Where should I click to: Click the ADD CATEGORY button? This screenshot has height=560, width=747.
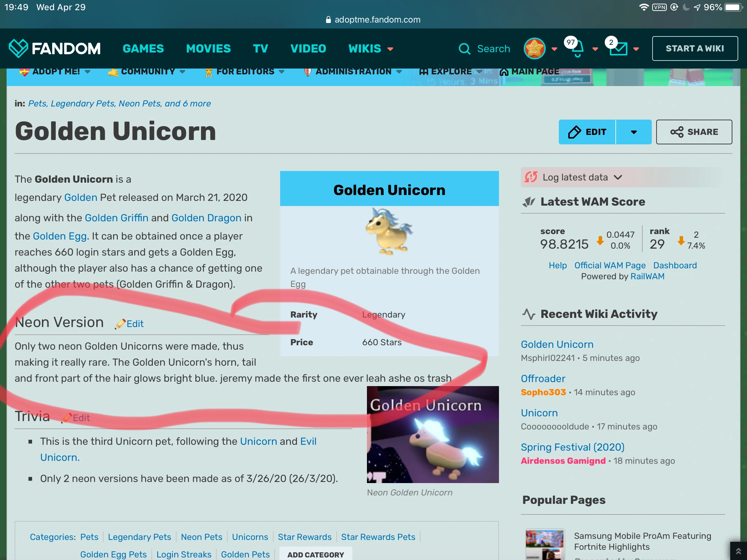tap(316, 554)
